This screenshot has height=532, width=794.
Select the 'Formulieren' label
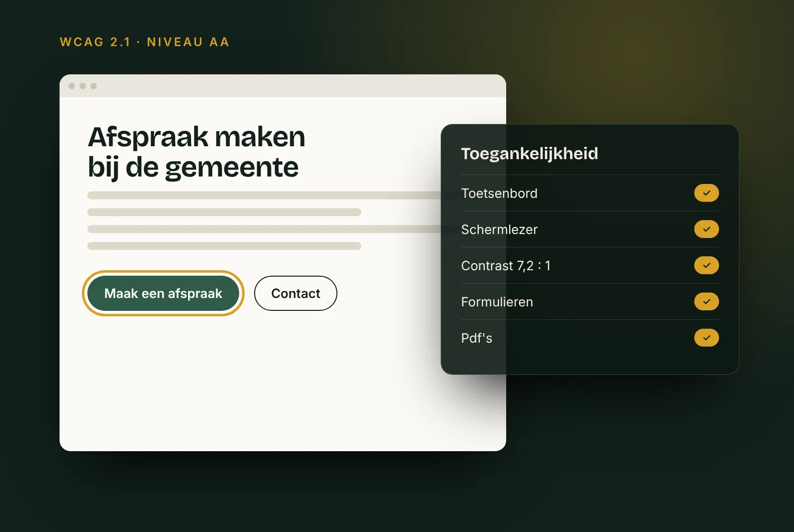tap(497, 302)
